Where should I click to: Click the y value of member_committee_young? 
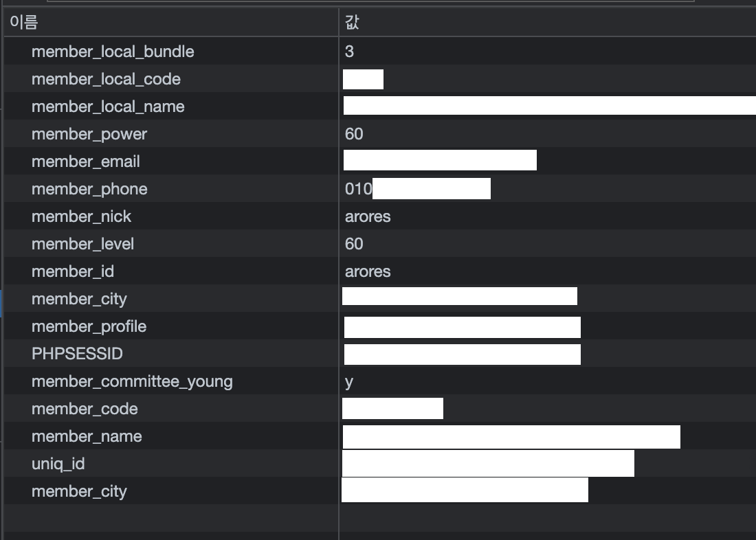click(349, 382)
